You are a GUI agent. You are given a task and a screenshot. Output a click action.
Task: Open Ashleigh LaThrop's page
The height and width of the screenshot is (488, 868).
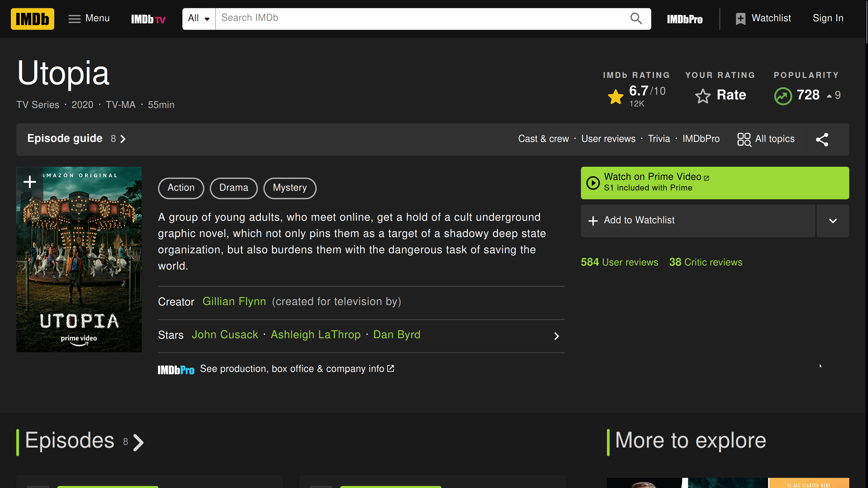(315, 335)
